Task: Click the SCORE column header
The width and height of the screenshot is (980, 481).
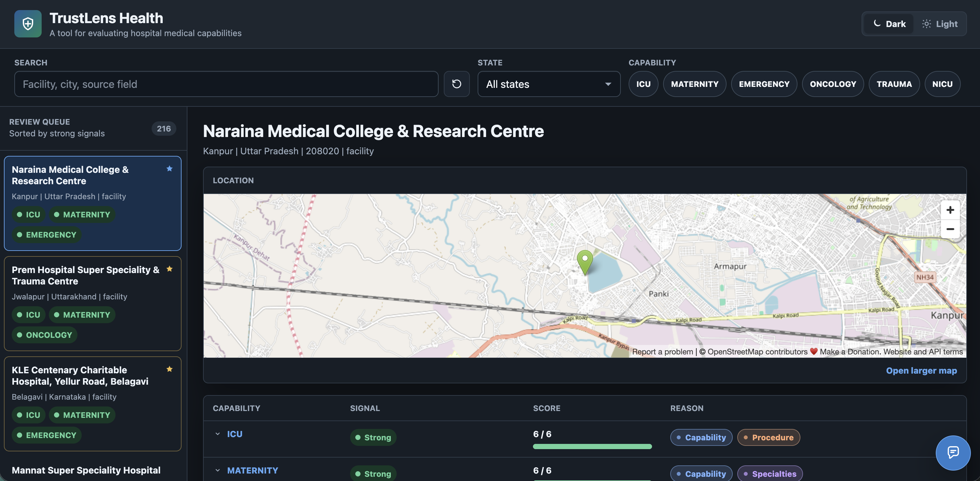Action: pos(547,408)
